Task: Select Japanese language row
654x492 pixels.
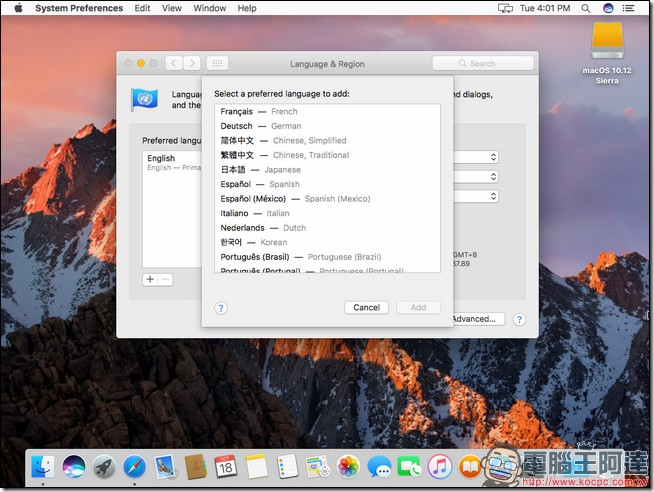Action: pos(327,170)
